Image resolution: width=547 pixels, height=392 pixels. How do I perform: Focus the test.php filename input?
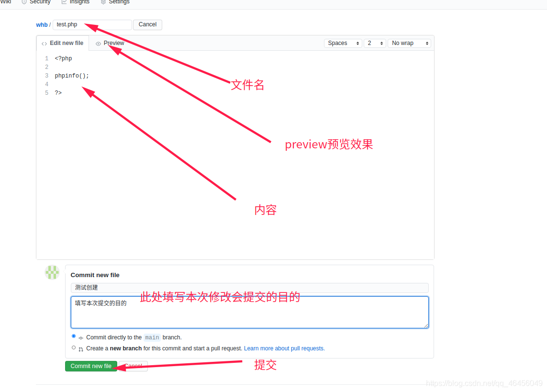(x=92, y=25)
